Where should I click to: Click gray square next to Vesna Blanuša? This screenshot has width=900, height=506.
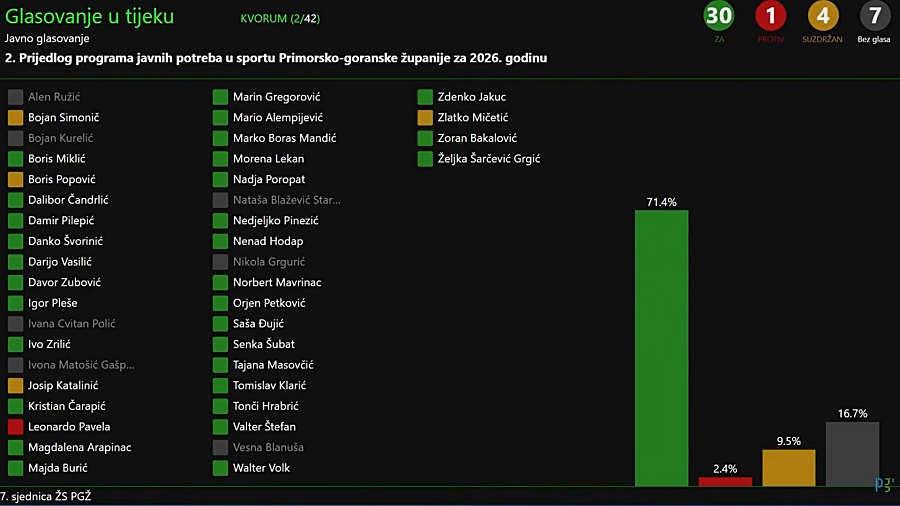(220, 447)
